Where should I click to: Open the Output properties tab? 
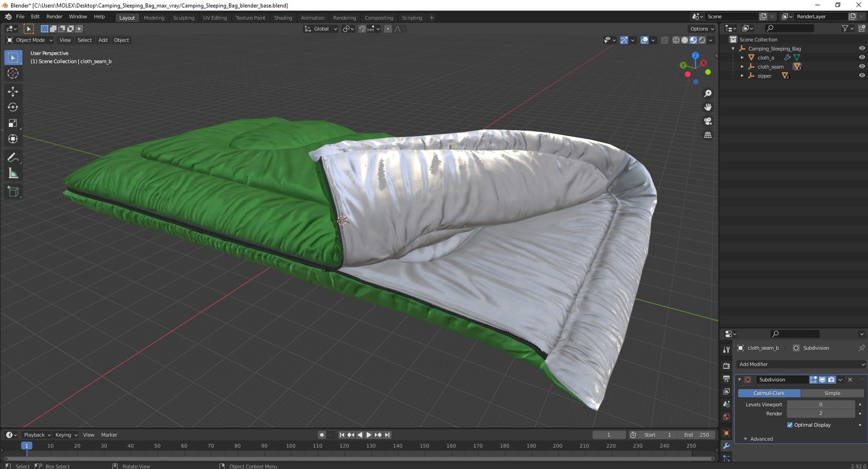click(726, 378)
